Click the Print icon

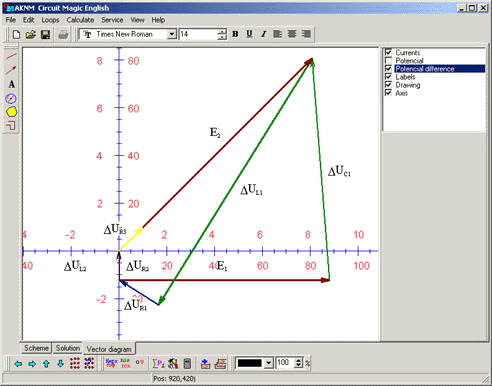[x=63, y=34]
